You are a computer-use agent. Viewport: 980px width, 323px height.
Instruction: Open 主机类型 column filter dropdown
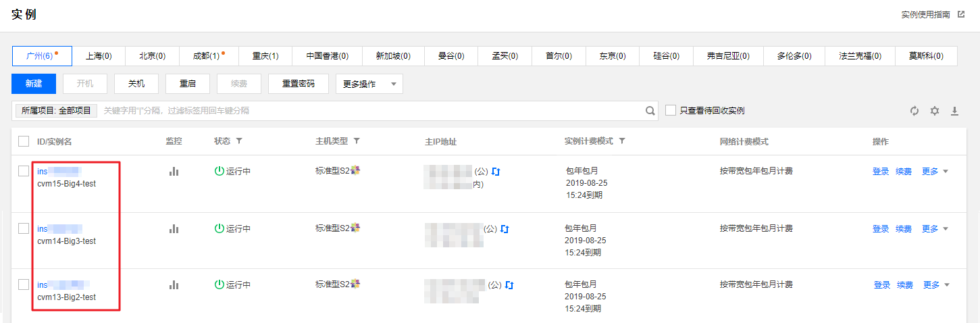(x=357, y=141)
